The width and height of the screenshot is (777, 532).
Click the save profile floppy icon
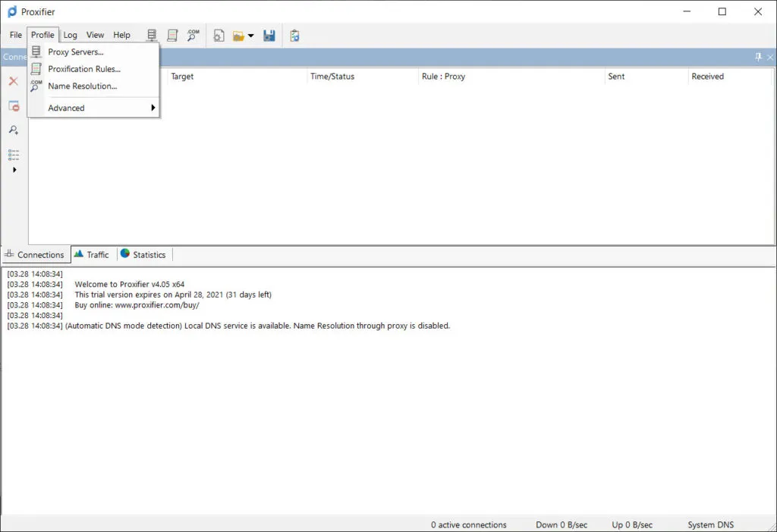point(269,36)
